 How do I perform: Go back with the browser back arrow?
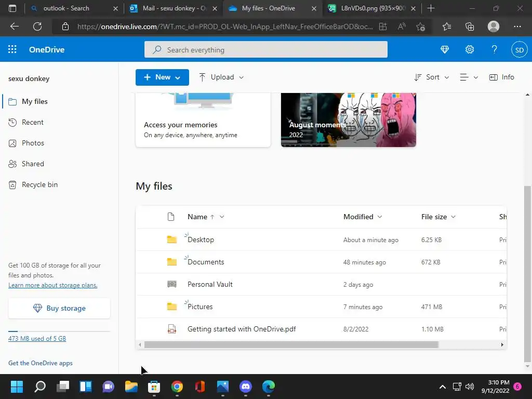click(x=14, y=26)
